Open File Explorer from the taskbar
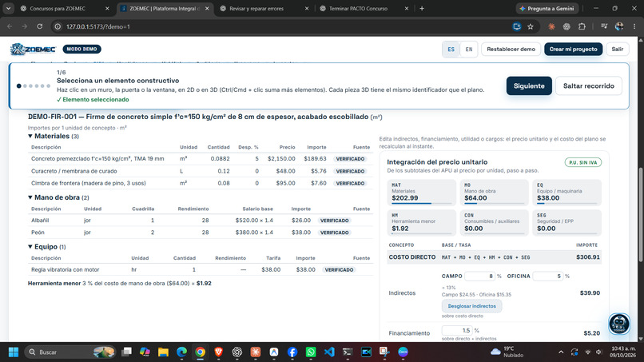644x362 pixels. pyautogui.click(x=163, y=352)
